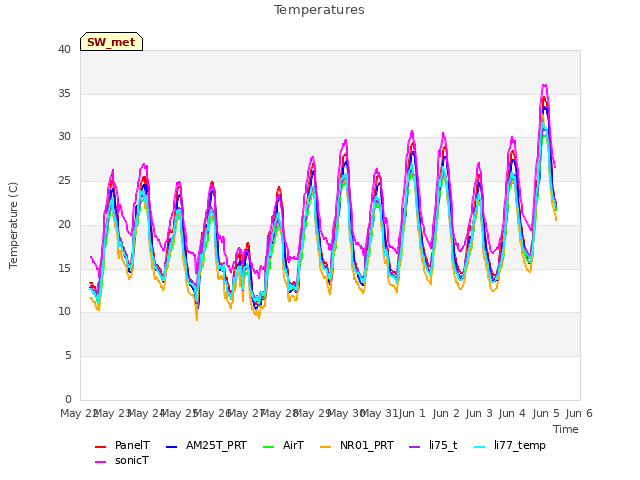Click the Jun 3 x-axis label
This screenshot has width=640, height=480.
(x=479, y=413)
